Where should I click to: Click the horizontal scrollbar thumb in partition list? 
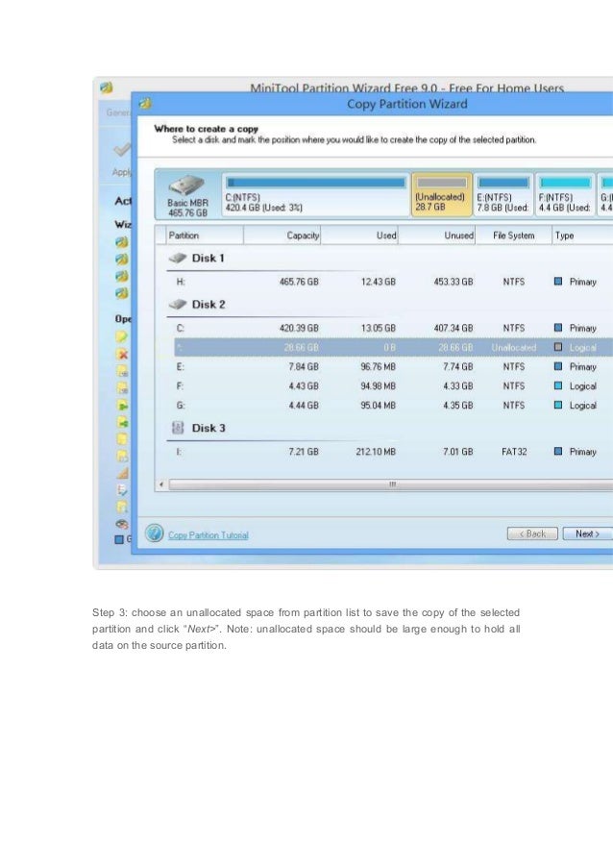pyautogui.click(x=391, y=484)
